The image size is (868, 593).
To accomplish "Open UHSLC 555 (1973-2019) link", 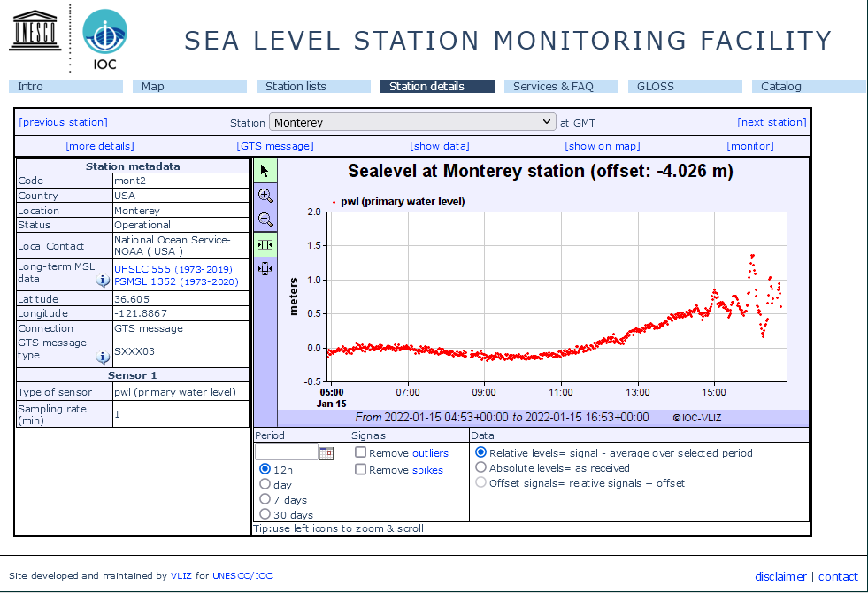I will click(x=173, y=269).
